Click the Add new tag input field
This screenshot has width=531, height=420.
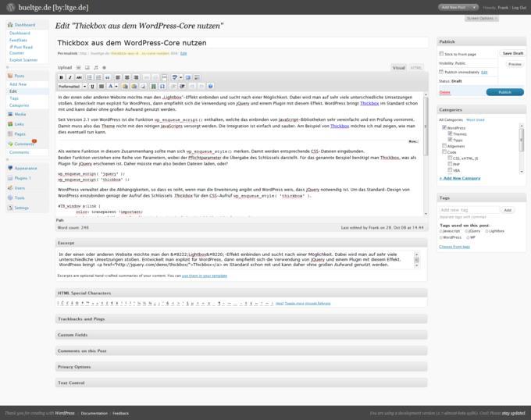(x=469, y=210)
